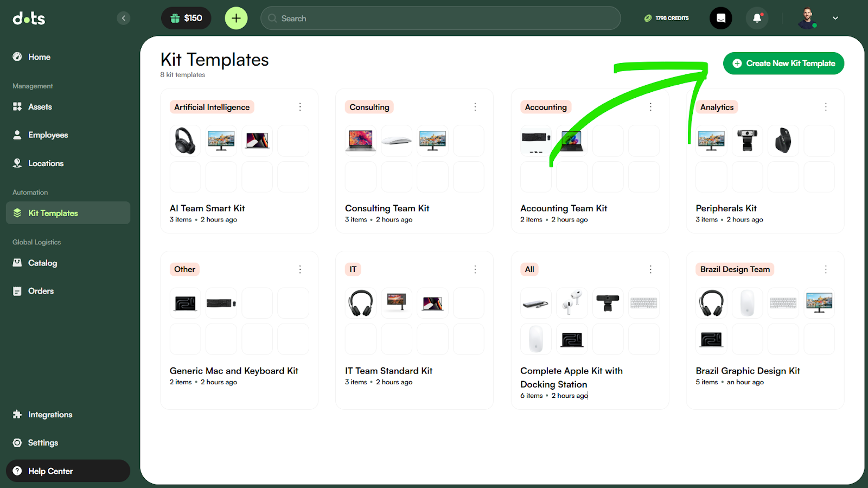Click the green plus add button
The image size is (868, 488).
point(236,18)
